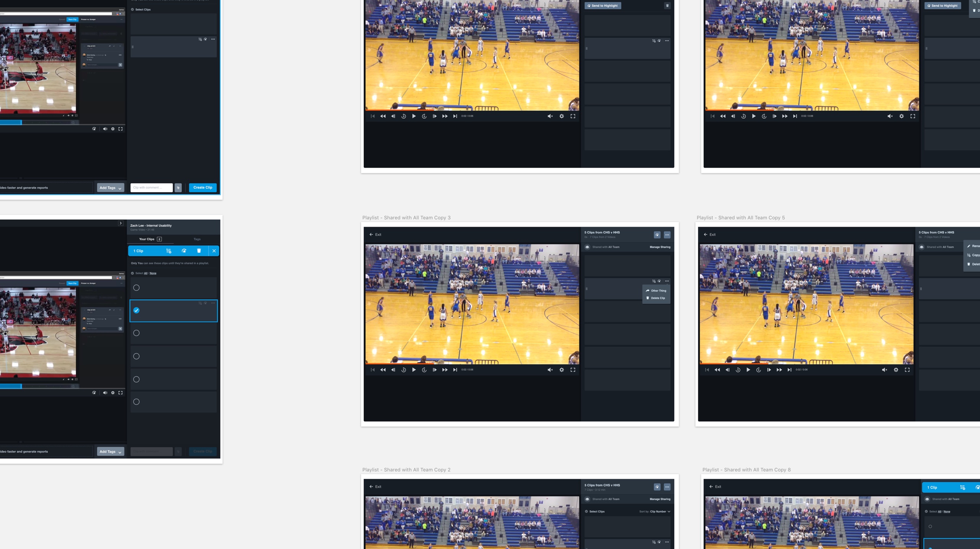Viewport: 980px width, 549px height.
Task: Click Exit in Copy 5 artboard
Action: point(710,235)
